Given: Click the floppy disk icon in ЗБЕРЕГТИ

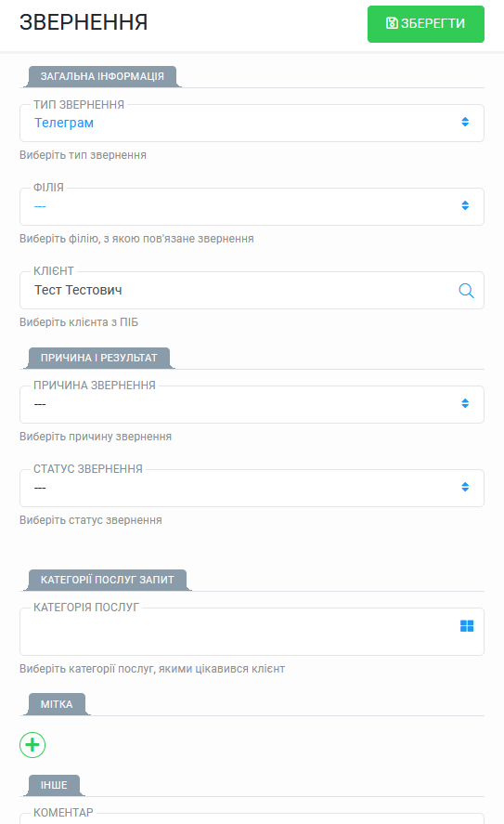Looking at the screenshot, I should pyautogui.click(x=392, y=23).
